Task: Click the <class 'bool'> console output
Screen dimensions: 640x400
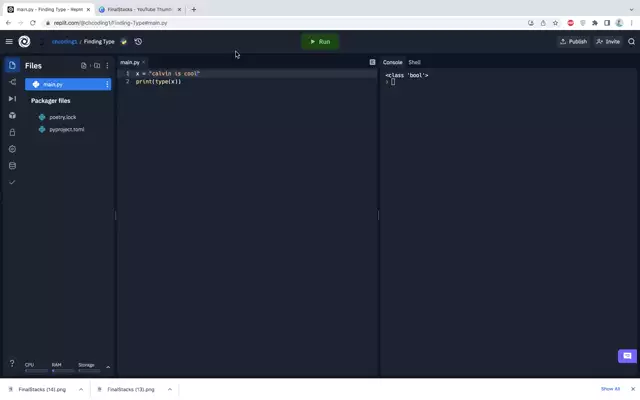Action: [x=407, y=76]
